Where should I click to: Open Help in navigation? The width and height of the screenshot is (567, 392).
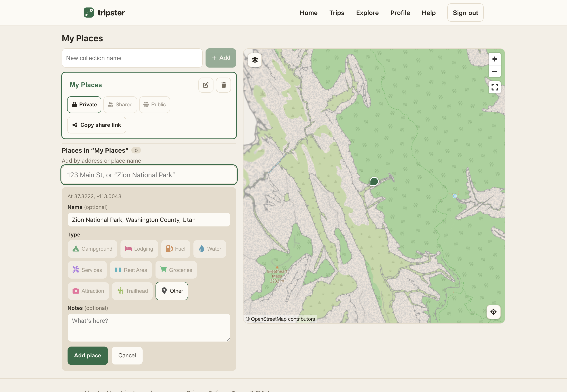tap(429, 13)
